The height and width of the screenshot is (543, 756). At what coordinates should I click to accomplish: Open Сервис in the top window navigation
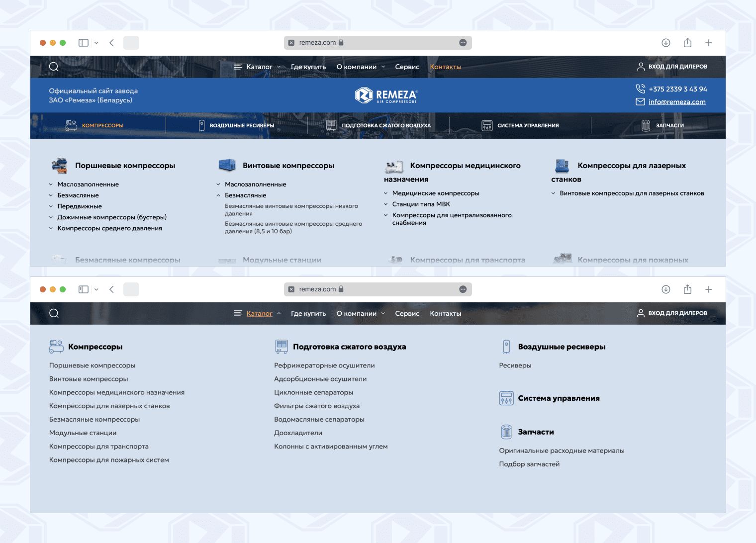[407, 67]
